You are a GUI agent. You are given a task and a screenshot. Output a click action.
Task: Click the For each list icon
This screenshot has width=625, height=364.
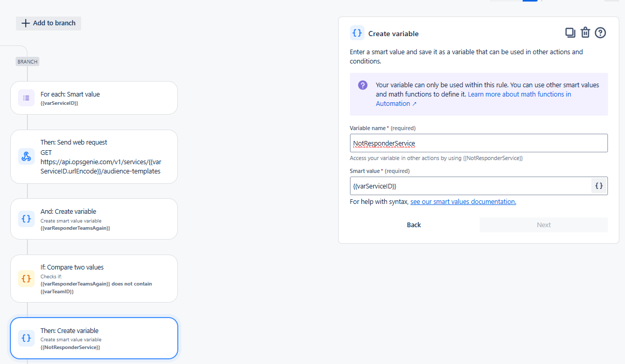point(26,98)
